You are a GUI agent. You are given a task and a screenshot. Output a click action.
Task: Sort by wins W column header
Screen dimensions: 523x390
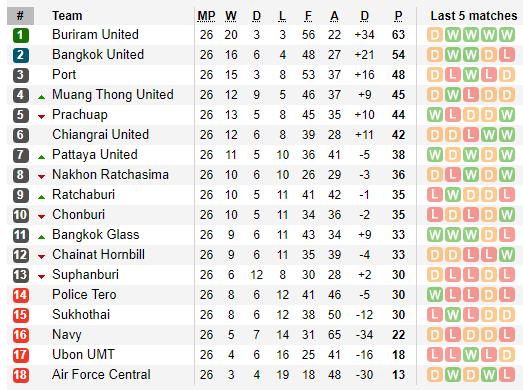[231, 16]
